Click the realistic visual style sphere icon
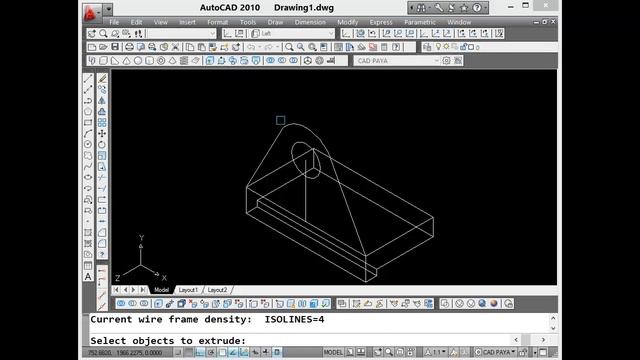Viewport: 640px width, 360px height. coord(482,303)
